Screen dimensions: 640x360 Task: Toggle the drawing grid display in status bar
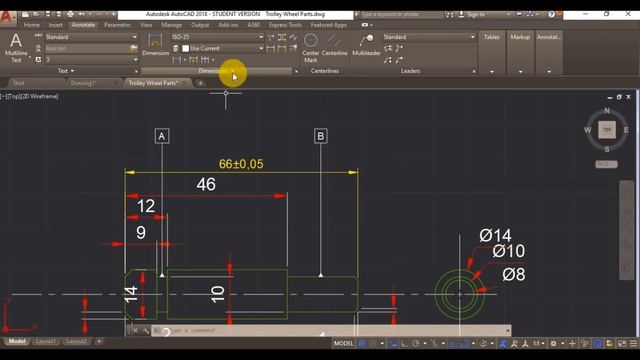(362, 344)
